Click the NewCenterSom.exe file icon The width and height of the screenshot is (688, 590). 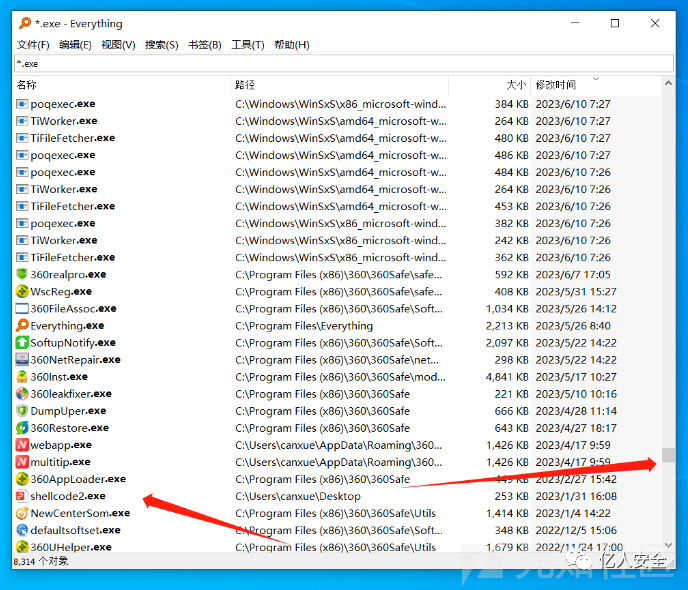tap(22, 513)
